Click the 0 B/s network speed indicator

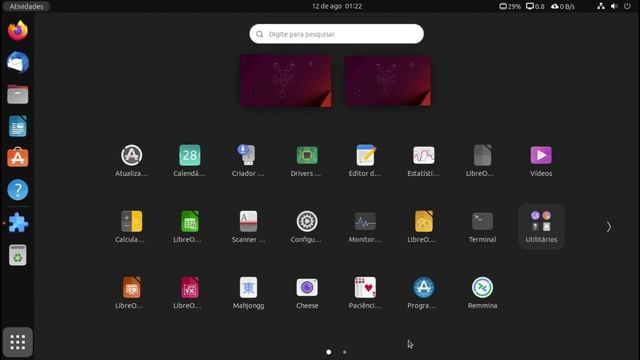[563, 6]
